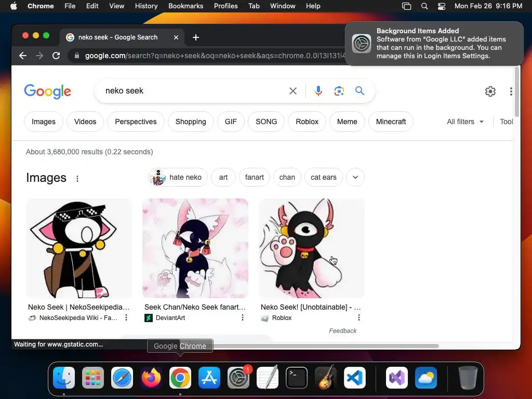
Task: Submit search with magnifying glass icon
Action: coord(360,91)
